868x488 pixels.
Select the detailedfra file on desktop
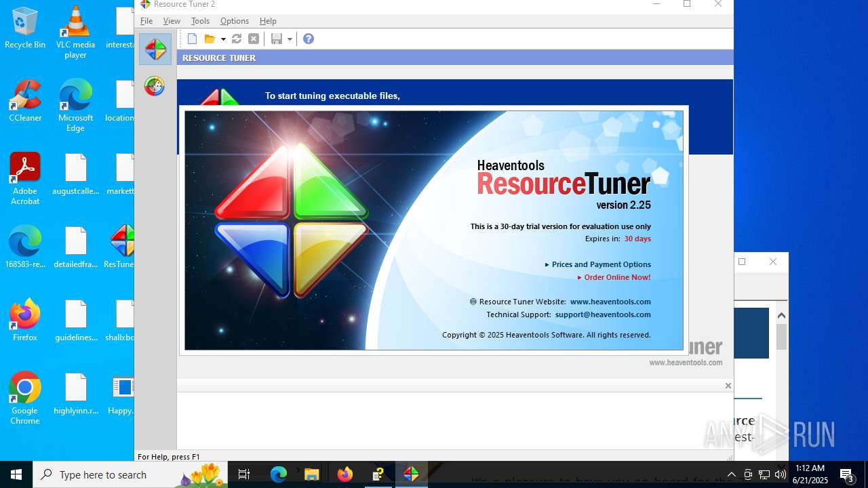(75, 247)
